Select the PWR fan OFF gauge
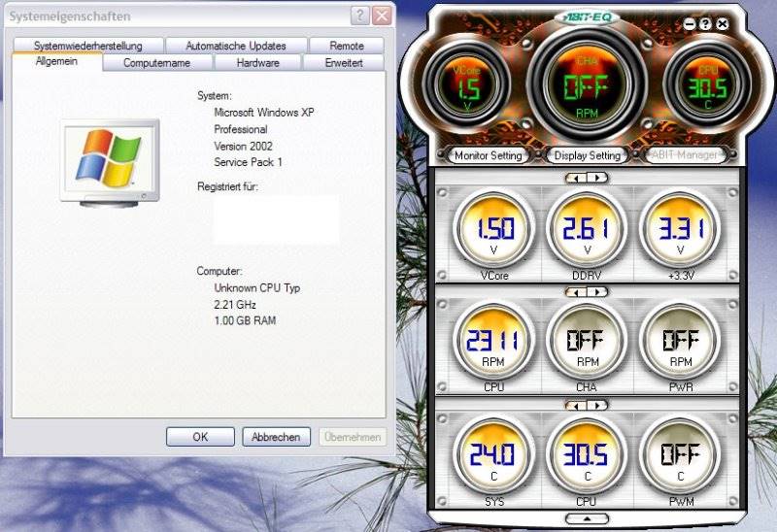This screenshot has height=532, width=777. click(x=680, y=342)
